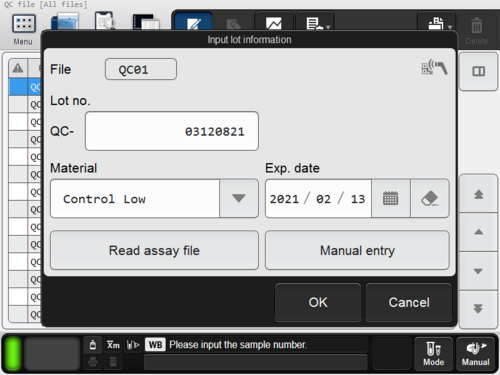The width and height of the screenshot is (500, 375).
Task: Cancel the Input lot information dialog
Action: (409, 302)
